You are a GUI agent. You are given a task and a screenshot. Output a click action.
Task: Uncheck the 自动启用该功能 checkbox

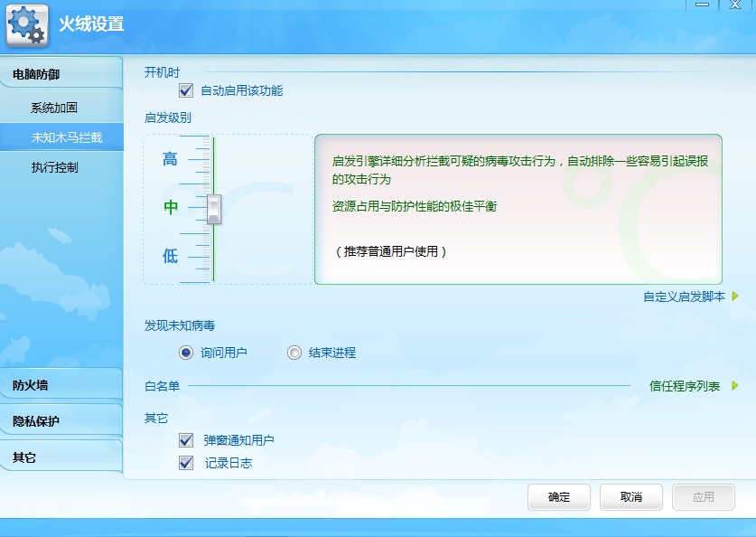coord(186,90)
